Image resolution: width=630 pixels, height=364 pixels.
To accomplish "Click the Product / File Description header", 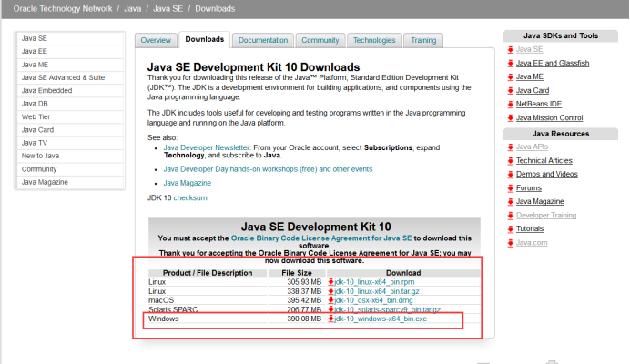I will tap(208, 273).
